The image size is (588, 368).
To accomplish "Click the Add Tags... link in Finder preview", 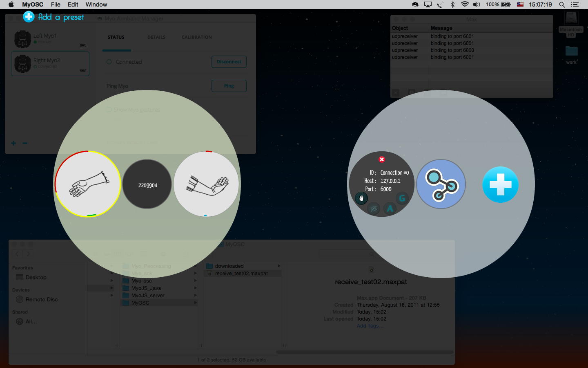I will pyautogui.click(x=370, y=326).
